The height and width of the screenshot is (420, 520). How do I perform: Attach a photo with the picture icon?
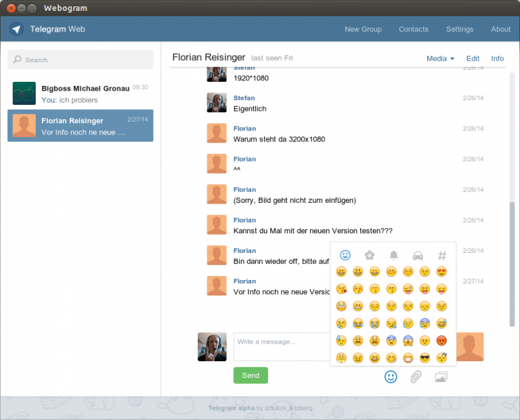tap(441, 377)
